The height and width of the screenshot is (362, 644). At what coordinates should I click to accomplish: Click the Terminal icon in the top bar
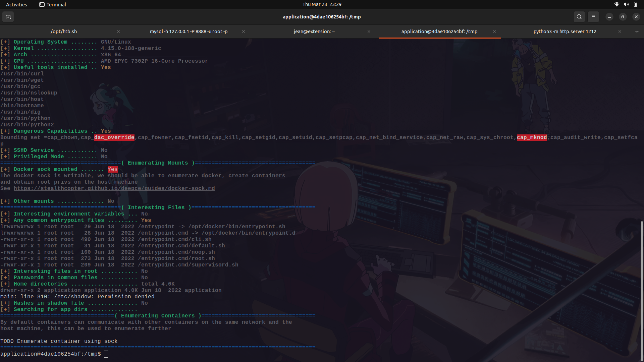pyautogui.click(x=42, y=4)
